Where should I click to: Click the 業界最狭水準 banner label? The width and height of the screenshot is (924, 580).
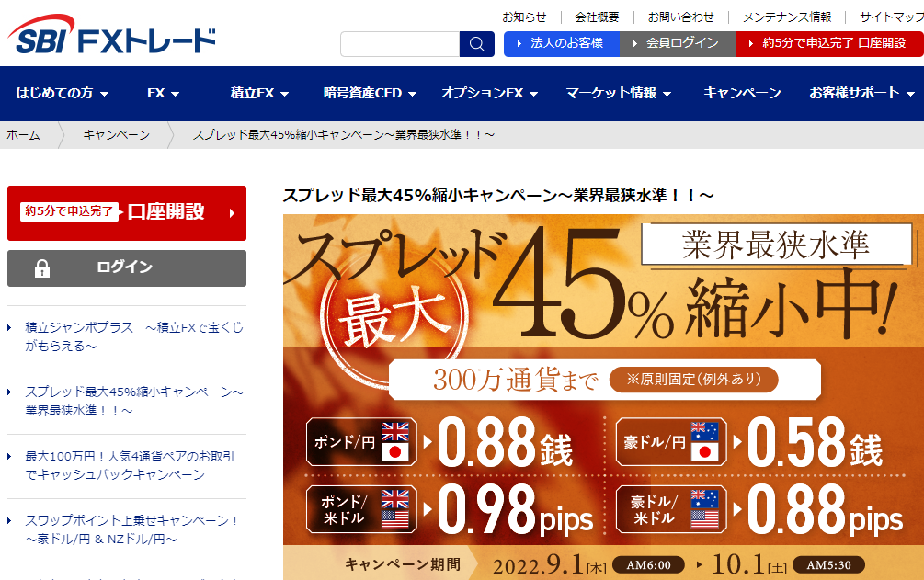[776, 244]
